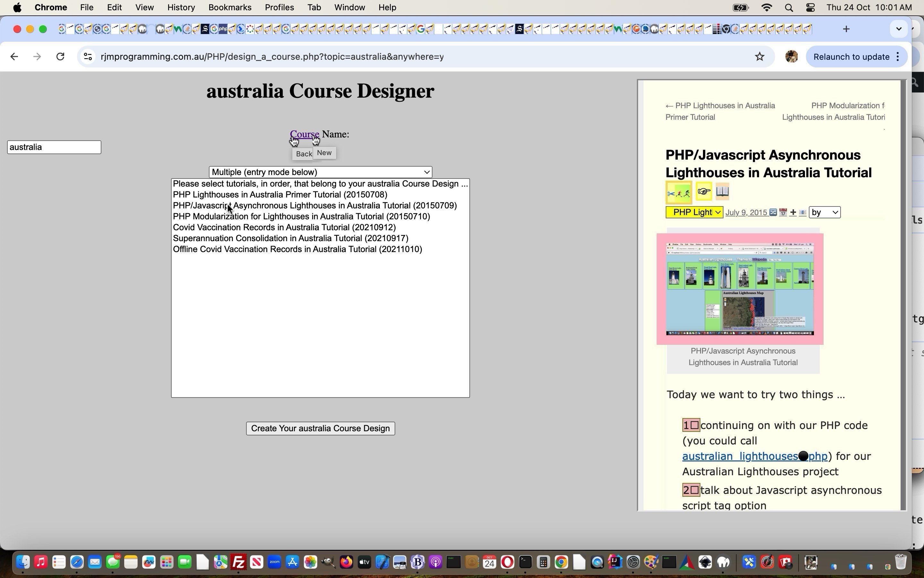Open FileZilla from the Dock

click(x=239, y=562)
